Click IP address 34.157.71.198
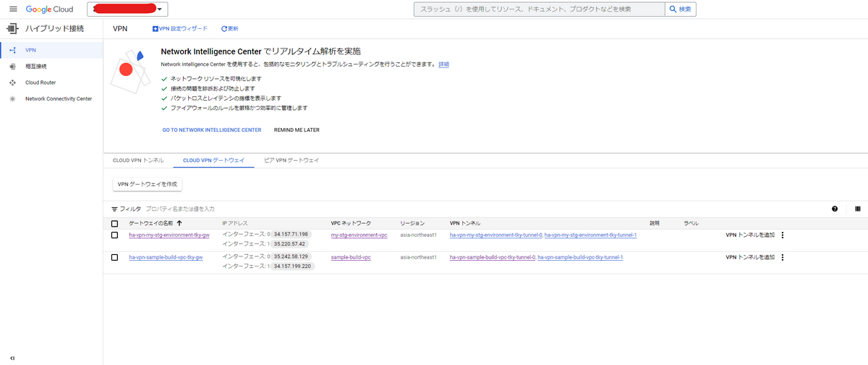 pos(291,235)
